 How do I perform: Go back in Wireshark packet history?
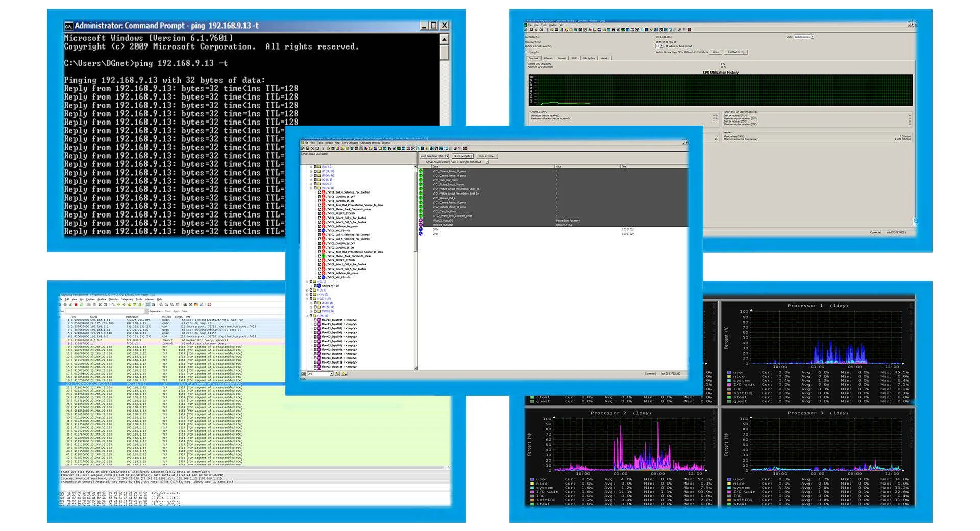coord(119,305)
